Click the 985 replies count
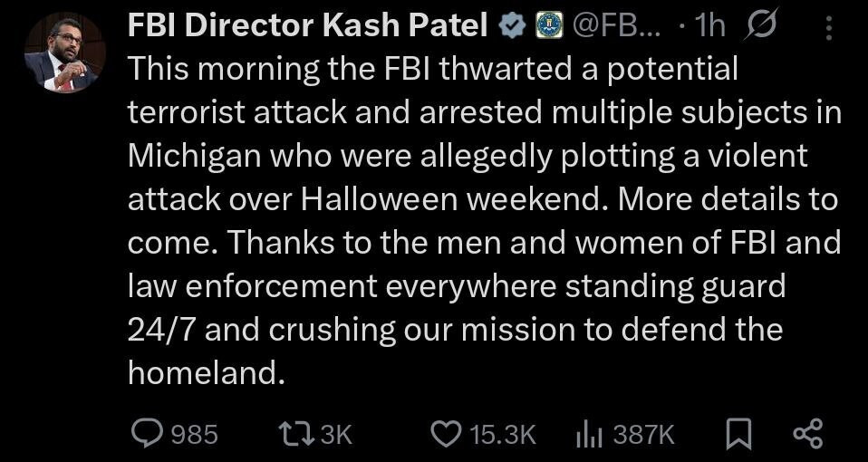 [x=194, y=435]
